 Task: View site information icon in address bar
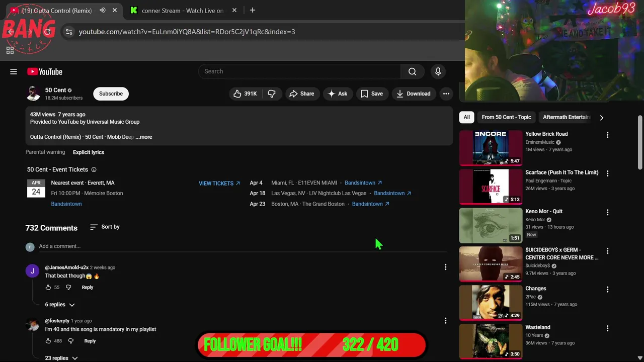tap(69, 32)
